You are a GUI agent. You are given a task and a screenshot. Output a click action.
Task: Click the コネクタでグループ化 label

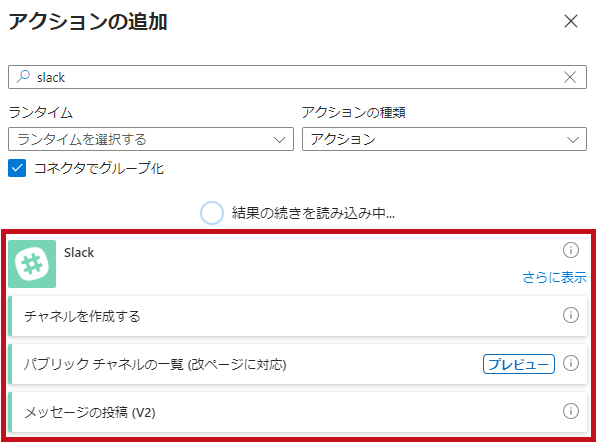(x=99, y=168)
